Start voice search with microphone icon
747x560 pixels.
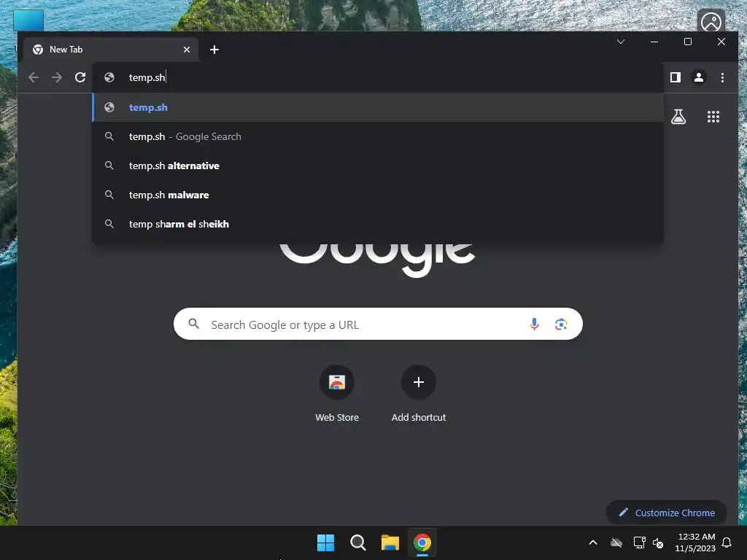pyautogui.click(x=534, y=324)
